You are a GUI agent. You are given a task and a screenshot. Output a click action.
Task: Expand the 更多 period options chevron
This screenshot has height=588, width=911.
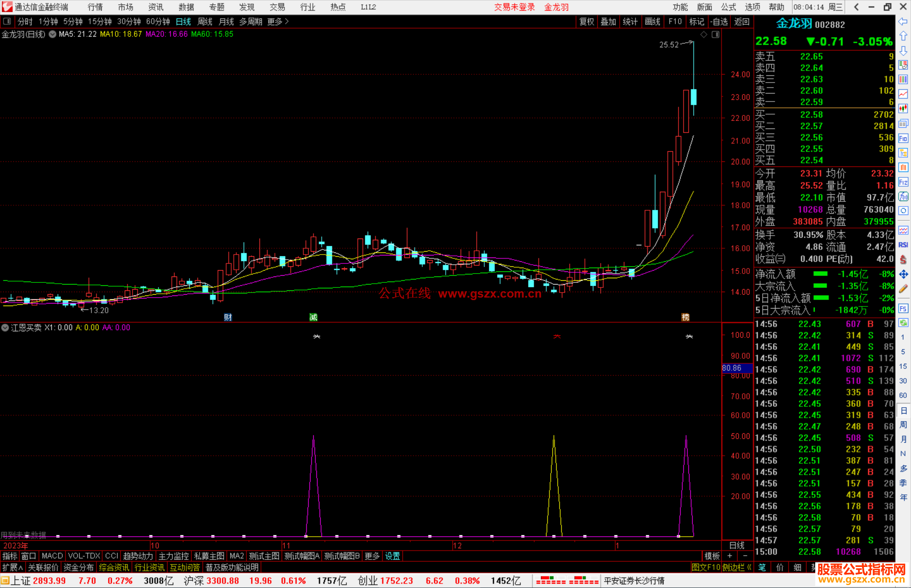point(287,21)
